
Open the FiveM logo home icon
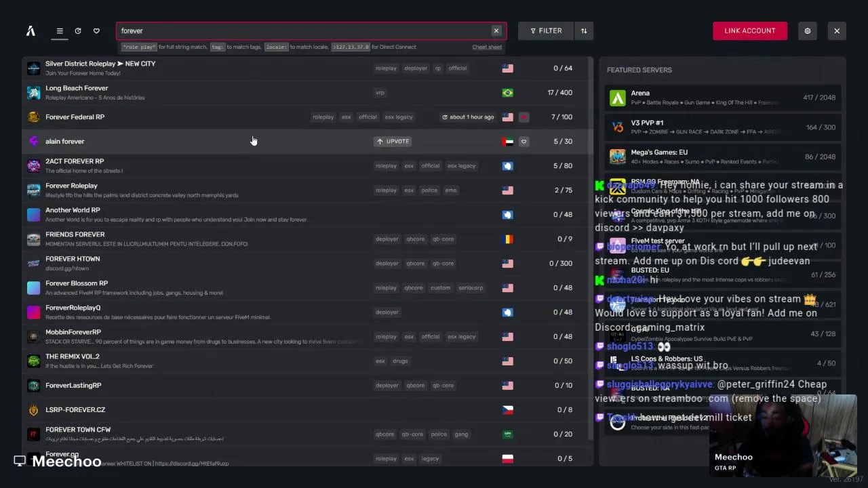pyautogui.click(x=31, y=30)
